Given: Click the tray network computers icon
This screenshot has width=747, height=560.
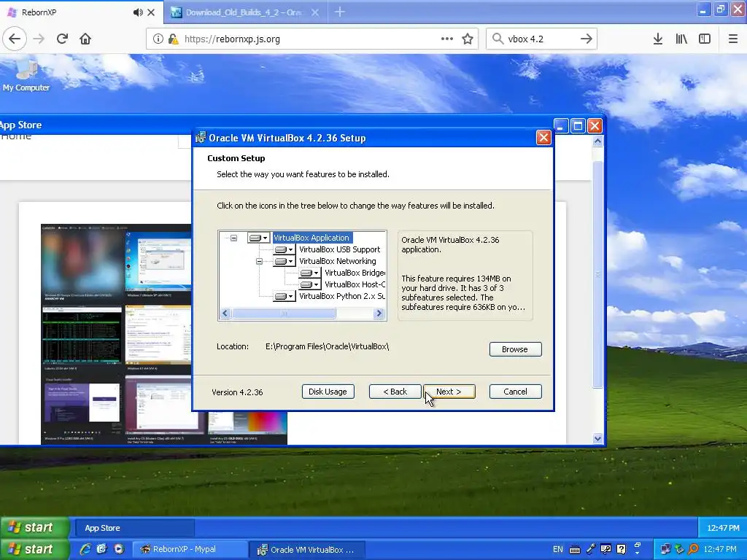Looking at the screenshot, I should click(x=665, y=549).
